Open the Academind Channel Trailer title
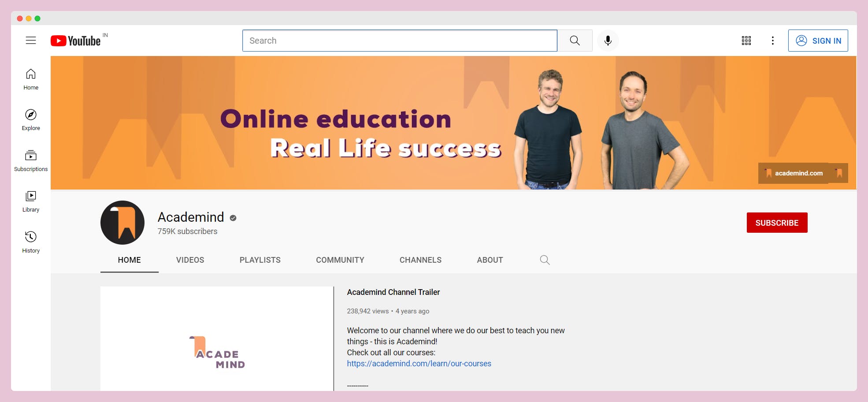 393,292
